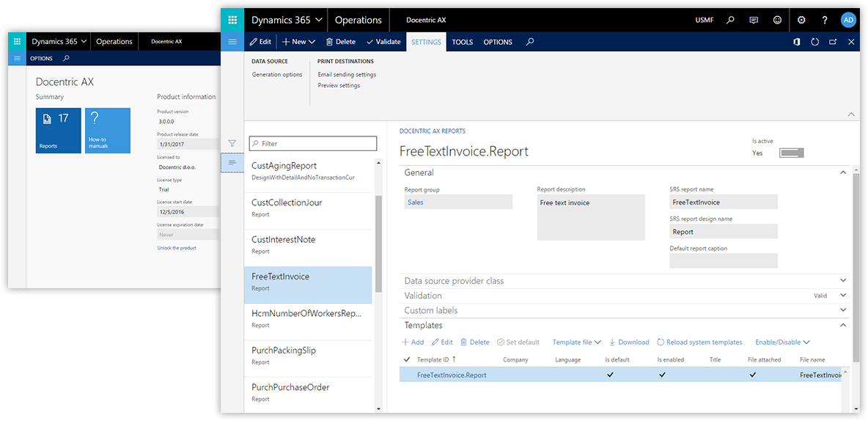Screen dimensions: 868x421
Task: Open the FreeTextInvoice.Report template link
Action: coord(452,375)
